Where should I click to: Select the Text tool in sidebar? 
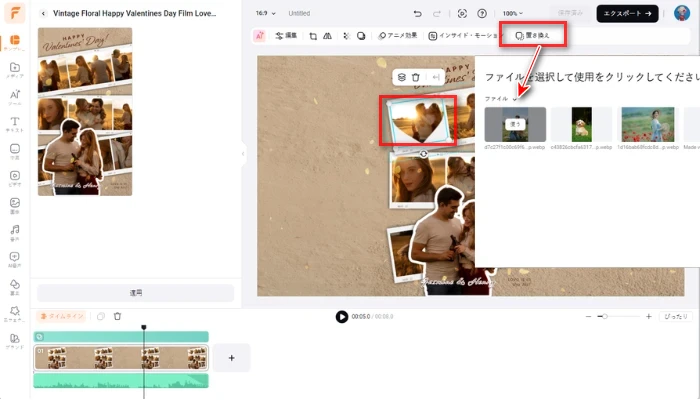(x=15, y=124)
